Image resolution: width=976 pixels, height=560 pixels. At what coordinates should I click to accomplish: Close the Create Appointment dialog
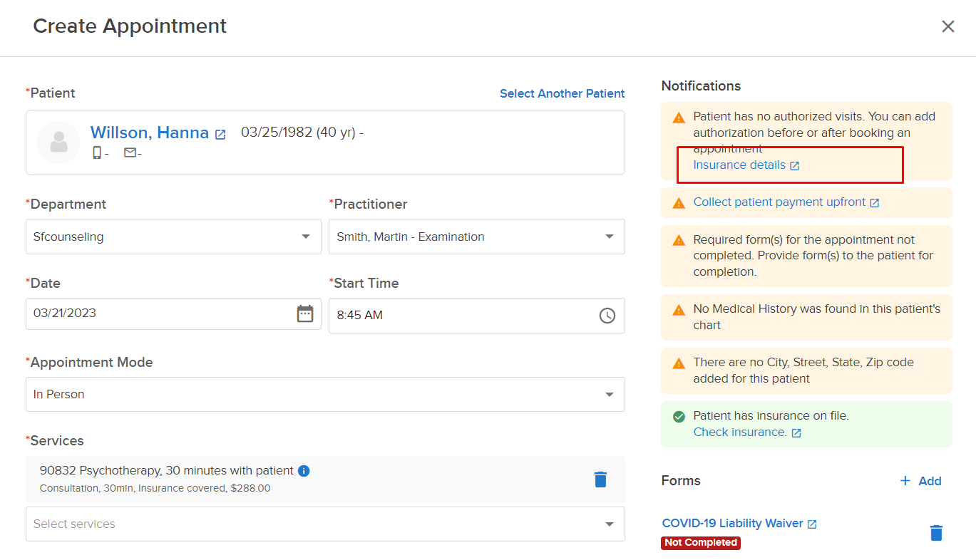click(x=947, y=26)
